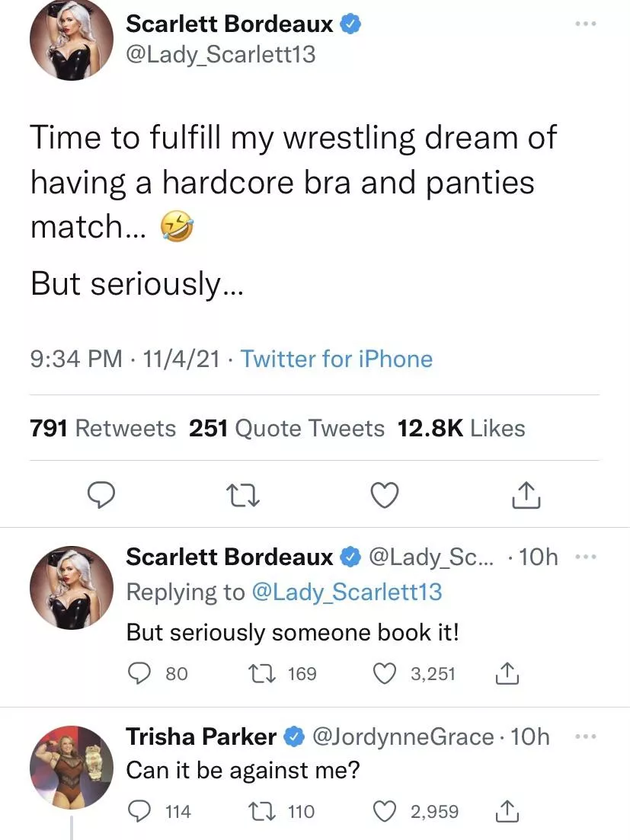Like the 'someone book it' reply
Viewport: 630px width, 840px height.
click(x=386, y=673)
